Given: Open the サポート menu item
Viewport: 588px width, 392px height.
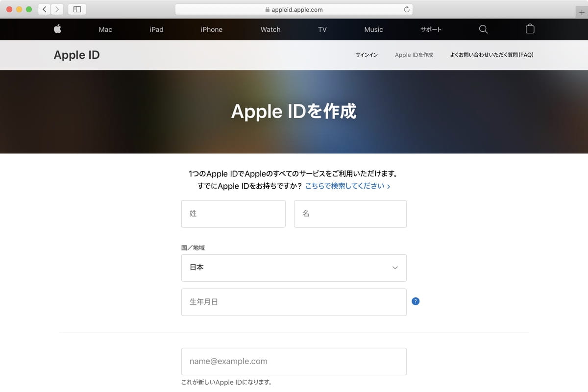Looking at the screenshot, I should (x=431, y=29).
